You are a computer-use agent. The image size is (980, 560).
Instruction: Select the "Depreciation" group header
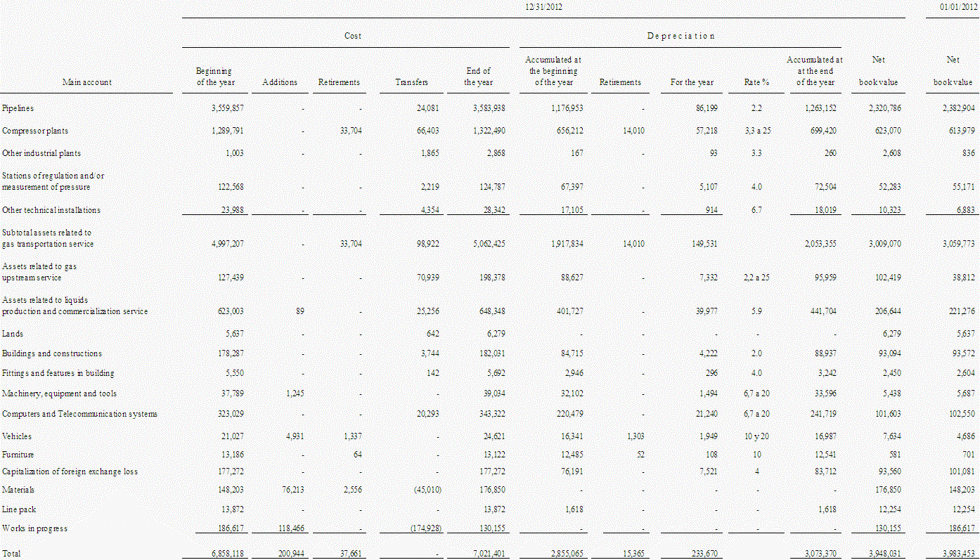(681, 36)
